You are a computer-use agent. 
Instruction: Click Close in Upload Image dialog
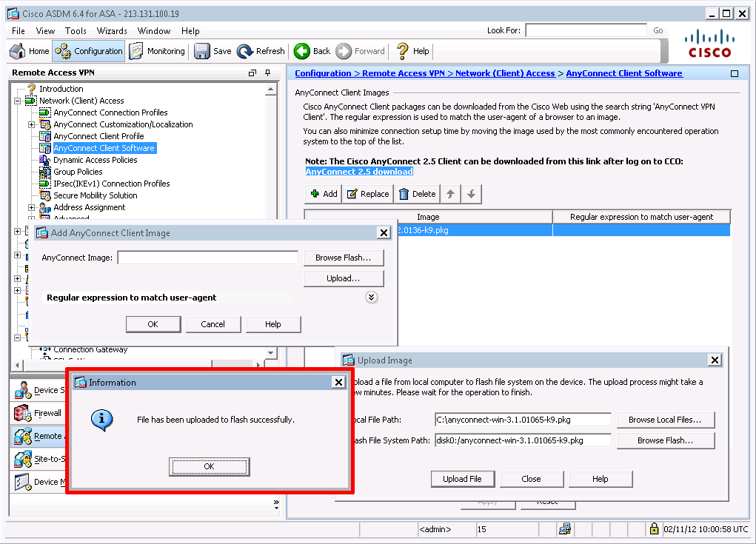coord(531,479)
